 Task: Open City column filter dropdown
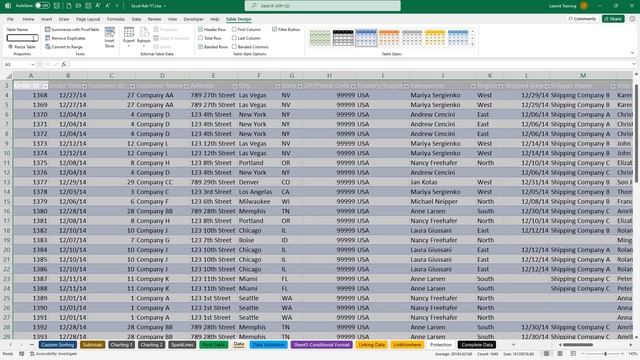(x=277, y=86)
